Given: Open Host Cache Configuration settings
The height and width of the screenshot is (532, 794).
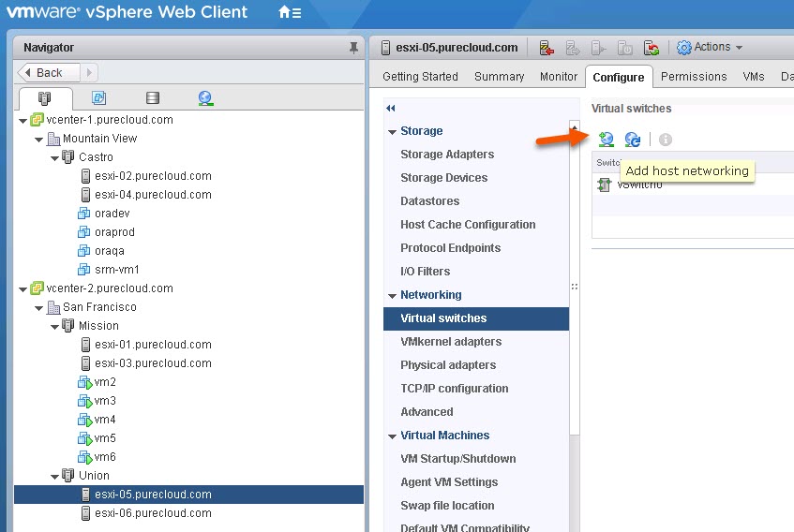Looking at the screenshot, I should (x=468, y=225).
